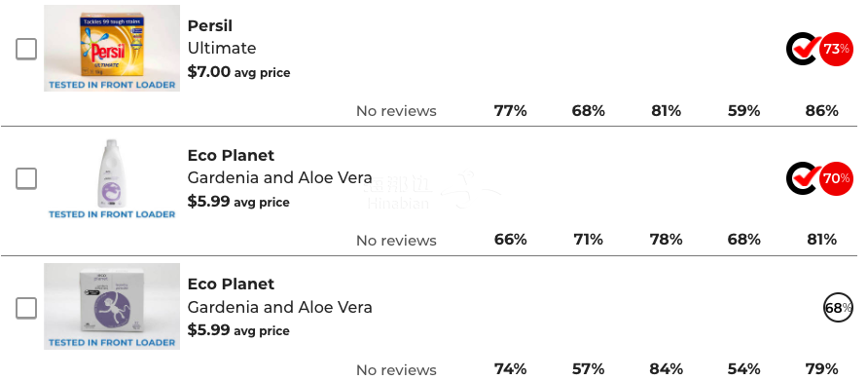
Task: Click the recommended tick icon for Eco Planet liquid
Action: click(803, 178)
